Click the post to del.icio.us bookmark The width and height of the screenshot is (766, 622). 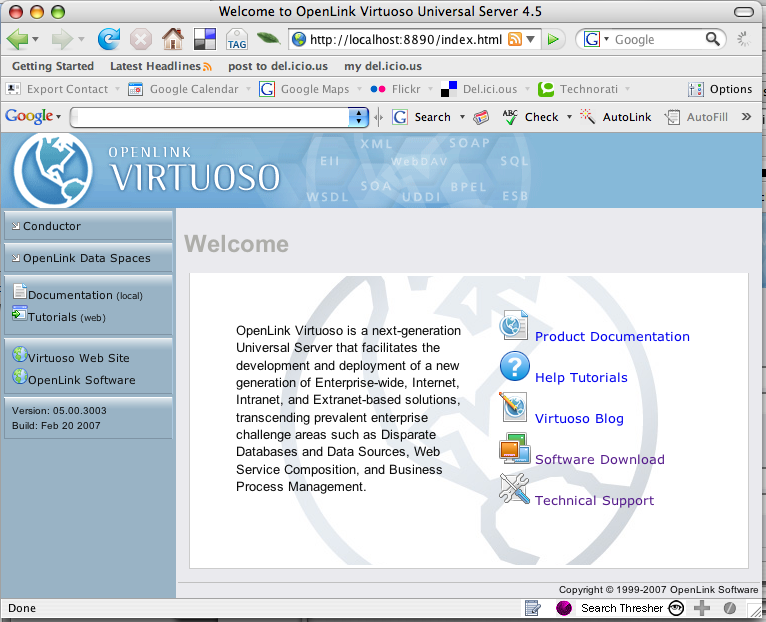pos(277,66)
